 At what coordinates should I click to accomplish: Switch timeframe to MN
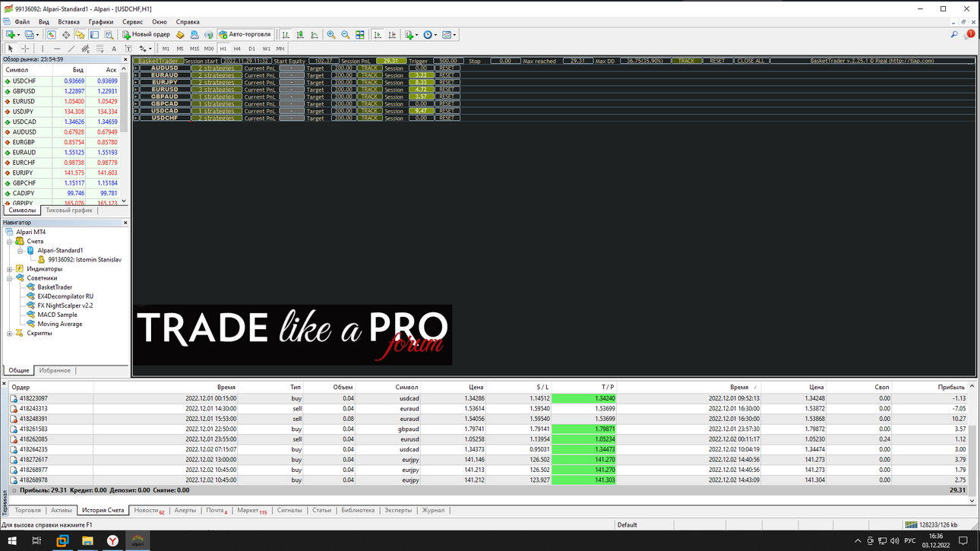coord(280,49)
